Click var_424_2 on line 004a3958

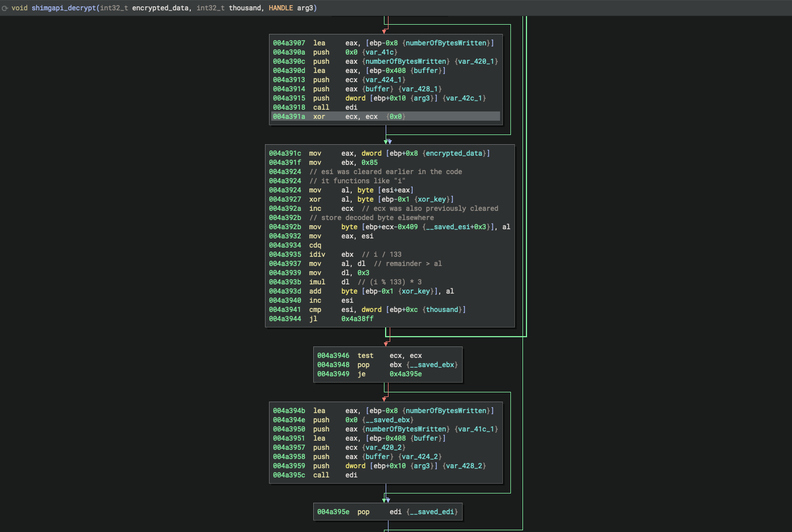click(420, 457)
